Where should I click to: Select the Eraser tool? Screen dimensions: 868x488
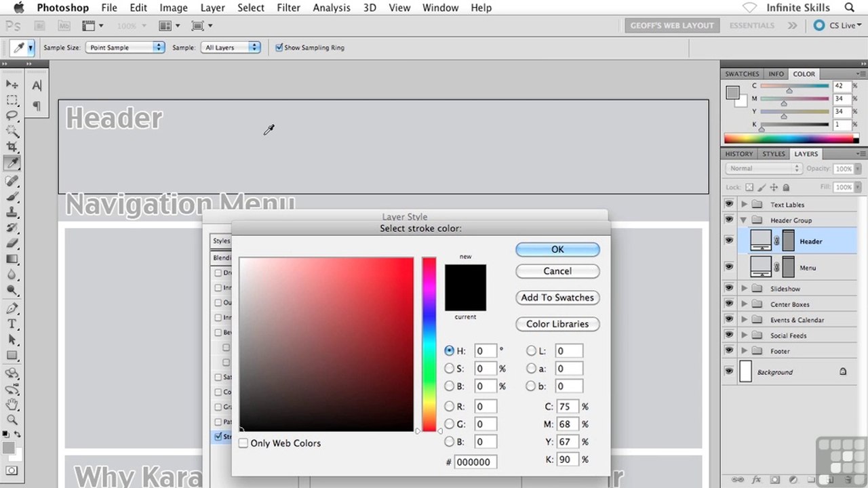point(12,243)
